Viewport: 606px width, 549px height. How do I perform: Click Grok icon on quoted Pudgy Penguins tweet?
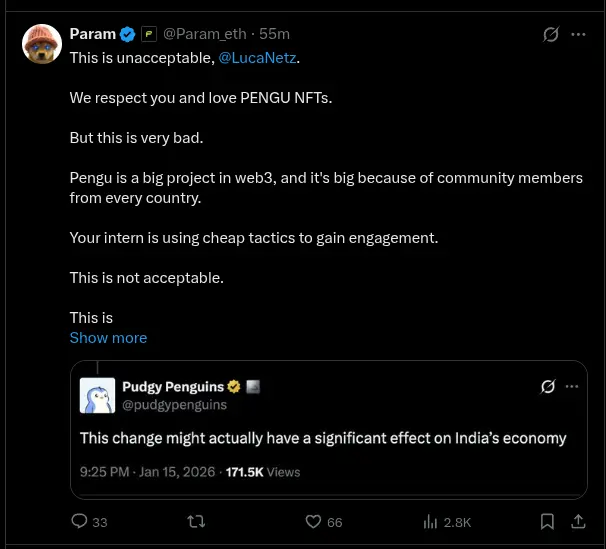tap(547, 386)
